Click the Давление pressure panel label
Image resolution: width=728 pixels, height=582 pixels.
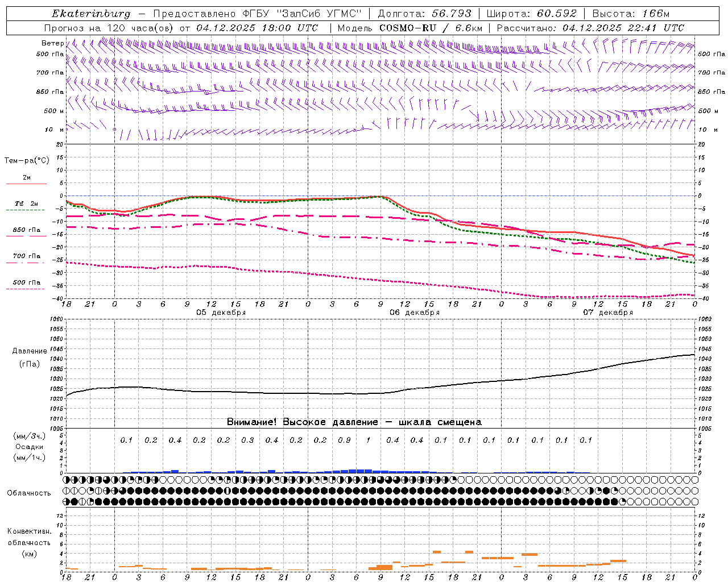tap(30, 351)
